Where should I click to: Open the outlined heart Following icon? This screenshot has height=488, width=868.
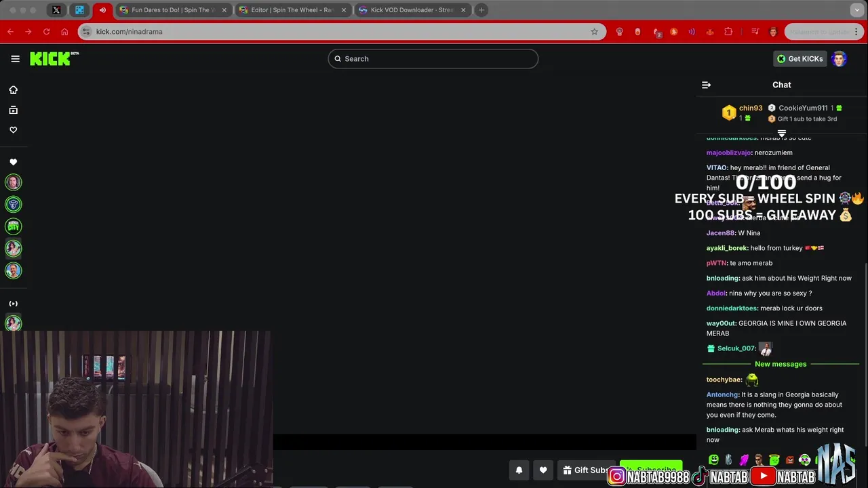click(13, 130)
